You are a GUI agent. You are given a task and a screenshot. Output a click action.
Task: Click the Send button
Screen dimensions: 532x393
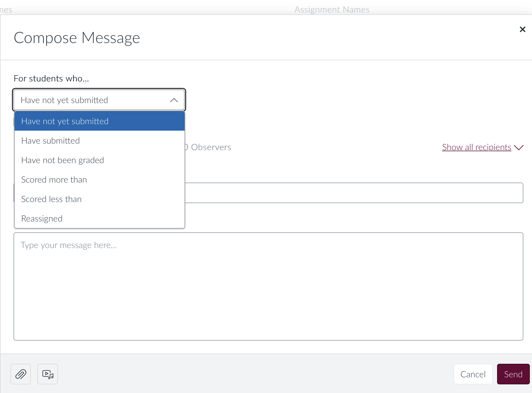tap(513, 374)
